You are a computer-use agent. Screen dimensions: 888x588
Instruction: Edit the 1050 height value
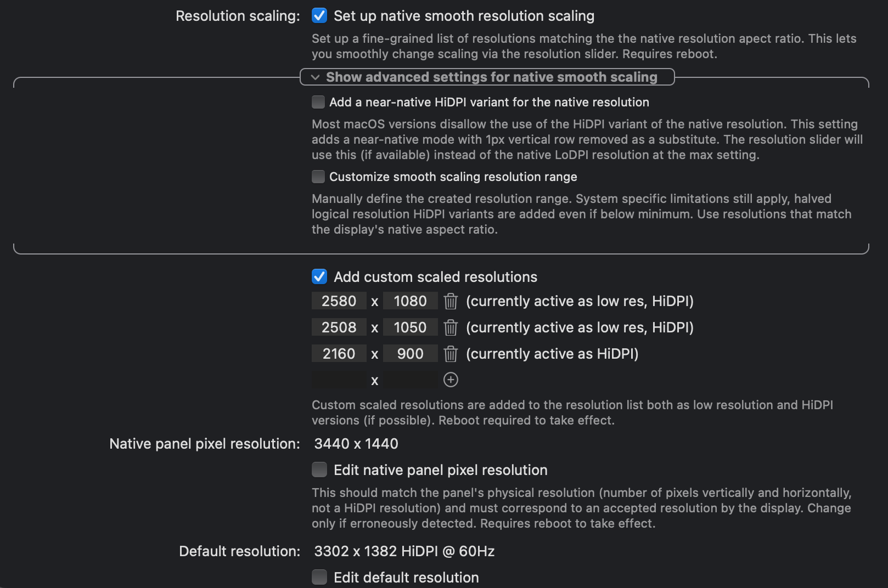pyautogui.click(x=410, y=327)
